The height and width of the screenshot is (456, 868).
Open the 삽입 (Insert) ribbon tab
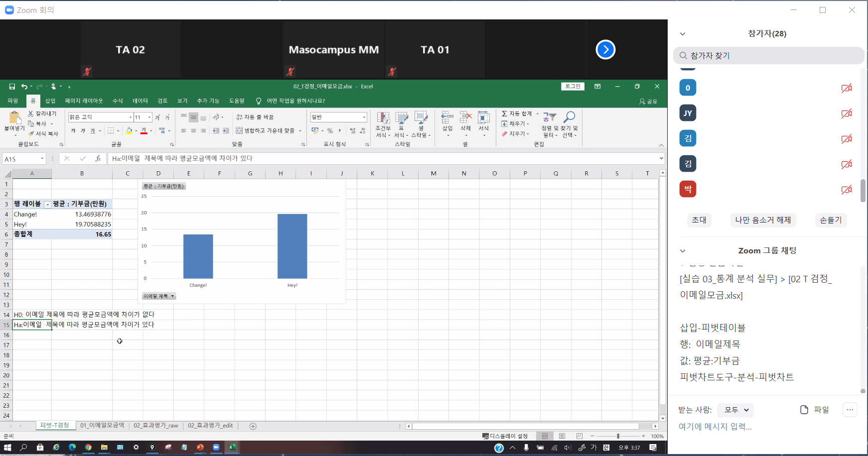click(50, 101)
